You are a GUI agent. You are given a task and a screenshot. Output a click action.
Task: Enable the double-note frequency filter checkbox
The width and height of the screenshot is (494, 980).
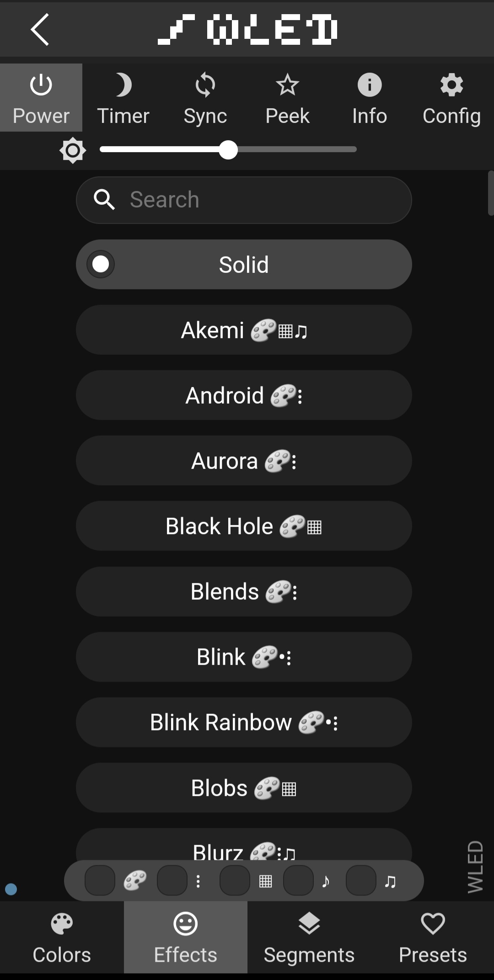click(361, 880)
